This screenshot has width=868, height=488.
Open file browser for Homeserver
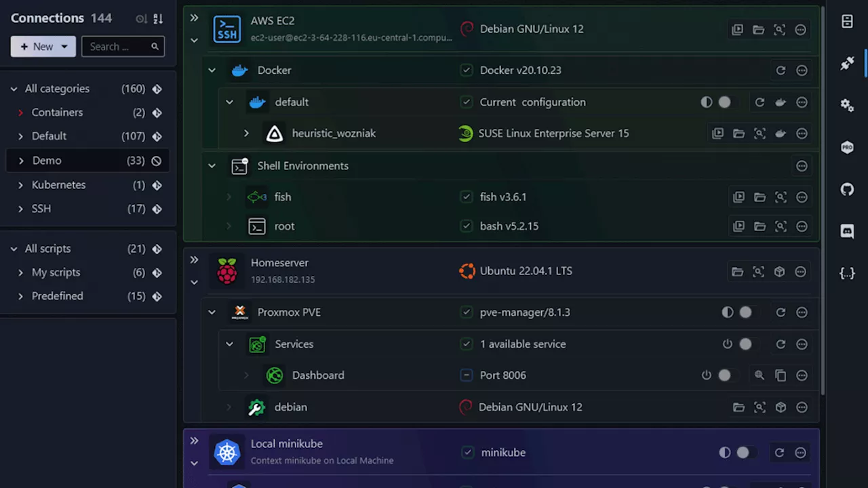tap(737, 272)
